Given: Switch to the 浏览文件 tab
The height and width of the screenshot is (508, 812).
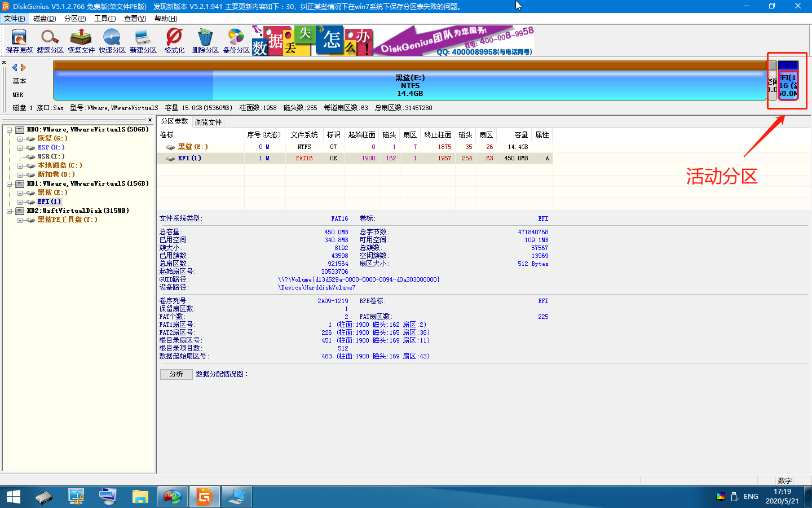Looking at the screenshot, I should point(208,122).
